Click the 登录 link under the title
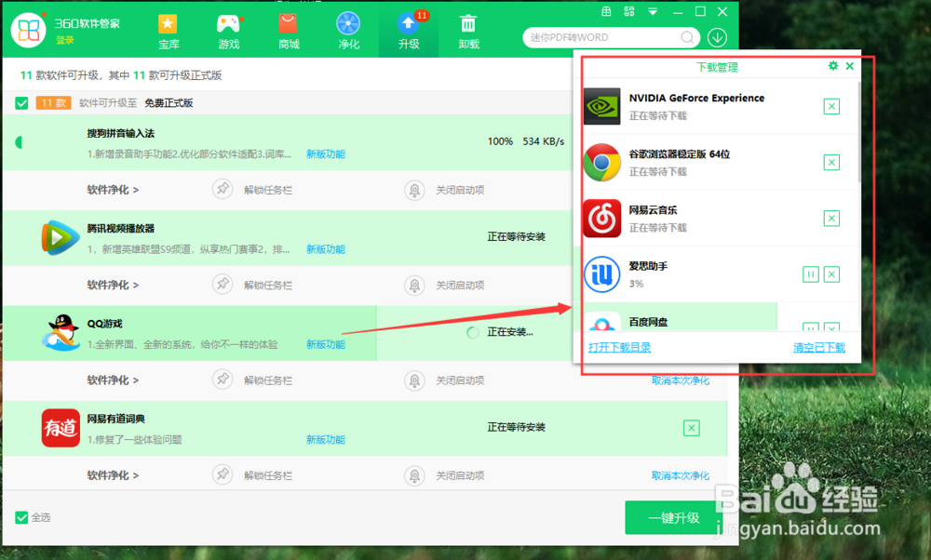 point(65,40)
